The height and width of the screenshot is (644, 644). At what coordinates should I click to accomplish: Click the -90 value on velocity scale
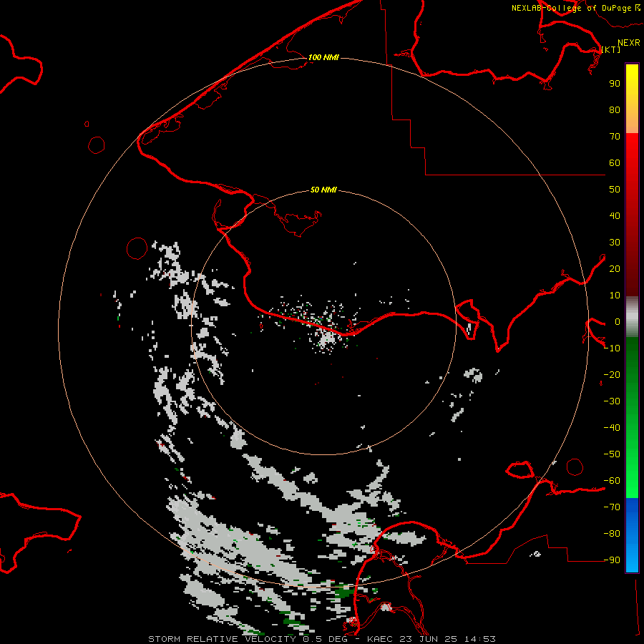[612, 560]
